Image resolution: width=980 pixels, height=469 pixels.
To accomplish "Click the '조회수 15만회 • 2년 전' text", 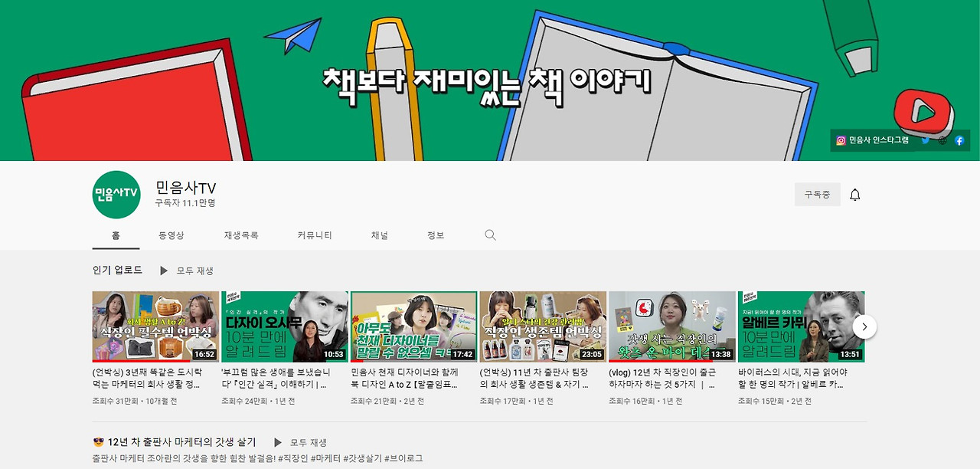I will pos(776,401).
